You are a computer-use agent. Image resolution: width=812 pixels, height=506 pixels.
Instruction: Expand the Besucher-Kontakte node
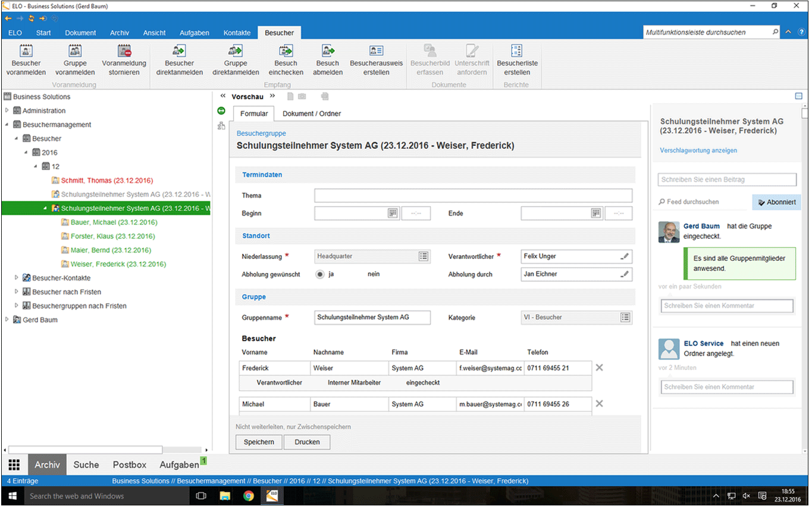coord(17,278)
